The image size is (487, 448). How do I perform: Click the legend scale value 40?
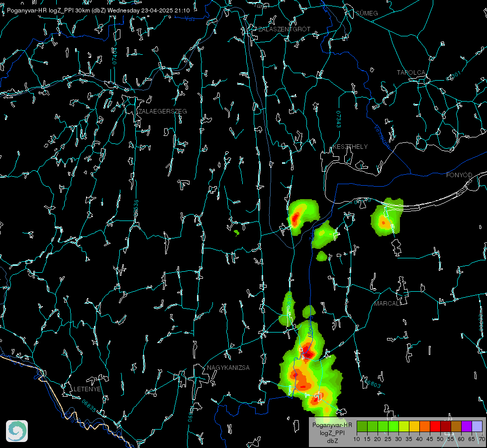click(419, 439)
